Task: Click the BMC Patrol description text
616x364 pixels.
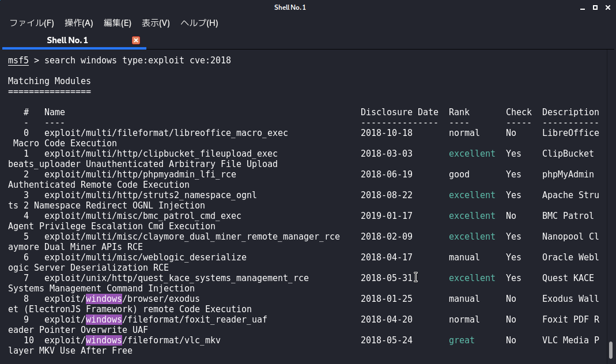Action: click(x=568, y=216)
